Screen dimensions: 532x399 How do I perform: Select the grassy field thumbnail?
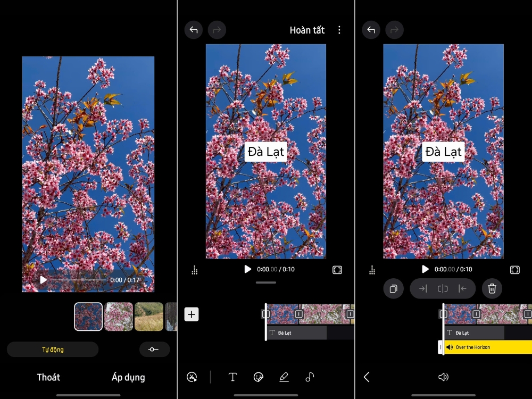point(149,317)
